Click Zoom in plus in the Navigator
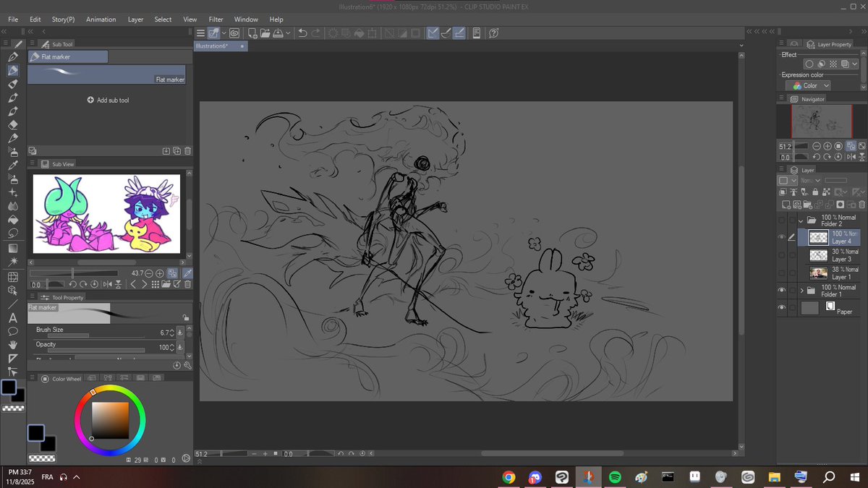Viewport: 868px width, 488px height. [x=827, y=146]
